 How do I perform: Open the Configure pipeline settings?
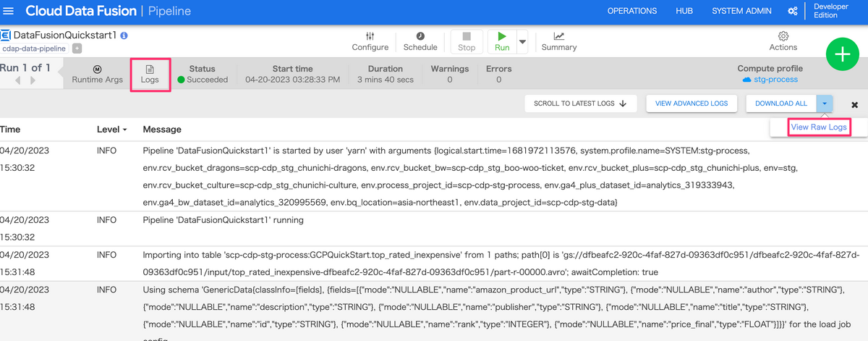(x=370, y=41)
